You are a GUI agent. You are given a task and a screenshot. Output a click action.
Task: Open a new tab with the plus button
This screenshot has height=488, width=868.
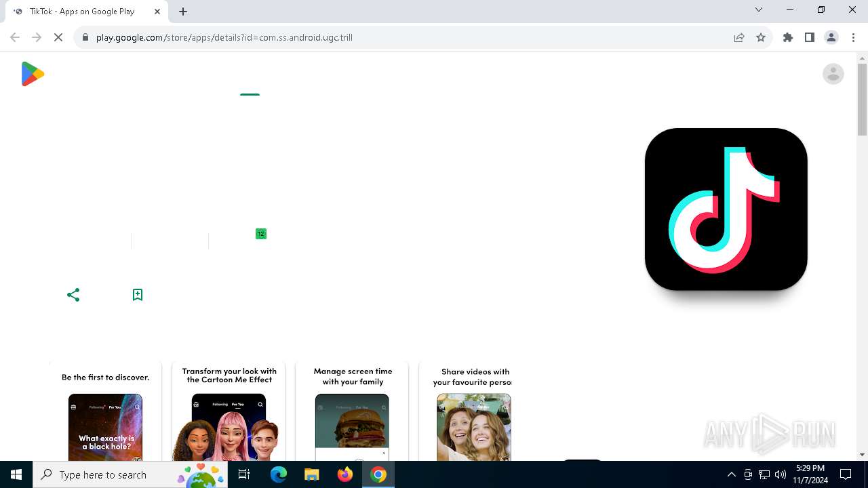pyautogui.click(x=183, y=12)
